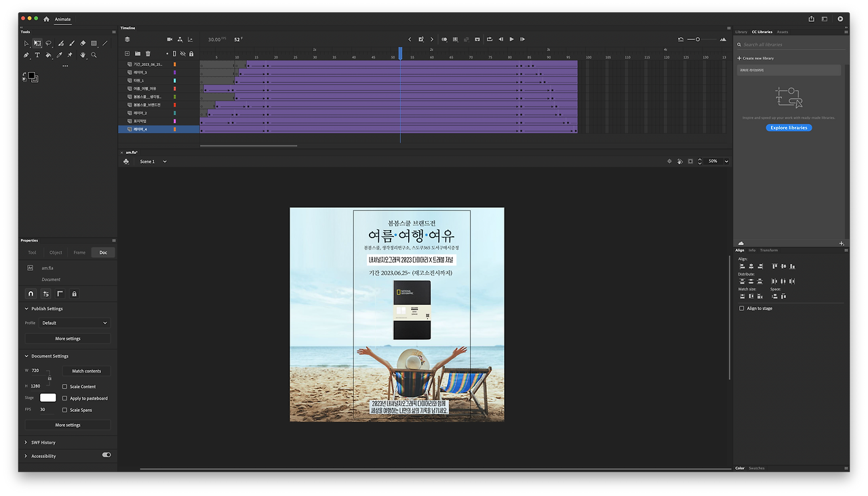The height and width of the screenshot is (496, 868).
Task: Click the Explore libraries button
Action: coord(789,128)
